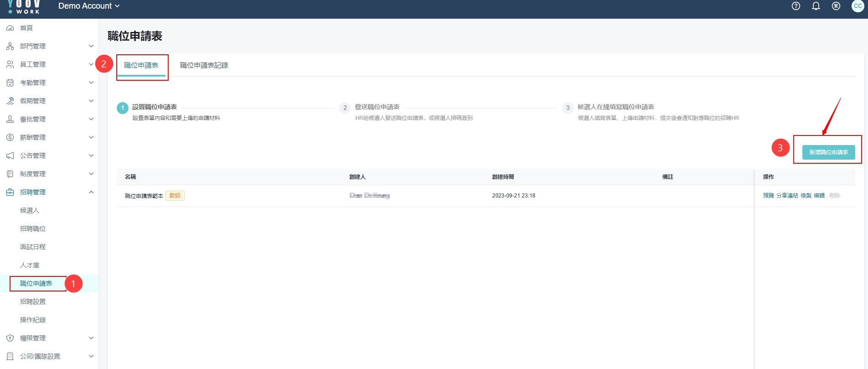Click the 首頁 home icon in sidebar
This screenshot has width=868, height=369.
(10, 28)
